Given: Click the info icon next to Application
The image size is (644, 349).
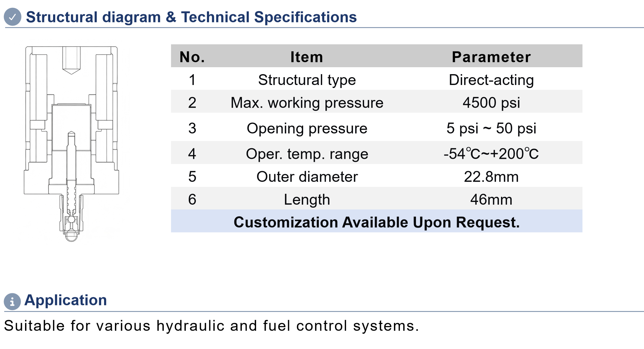Looking at the screenshot, I should click(12, 301).
